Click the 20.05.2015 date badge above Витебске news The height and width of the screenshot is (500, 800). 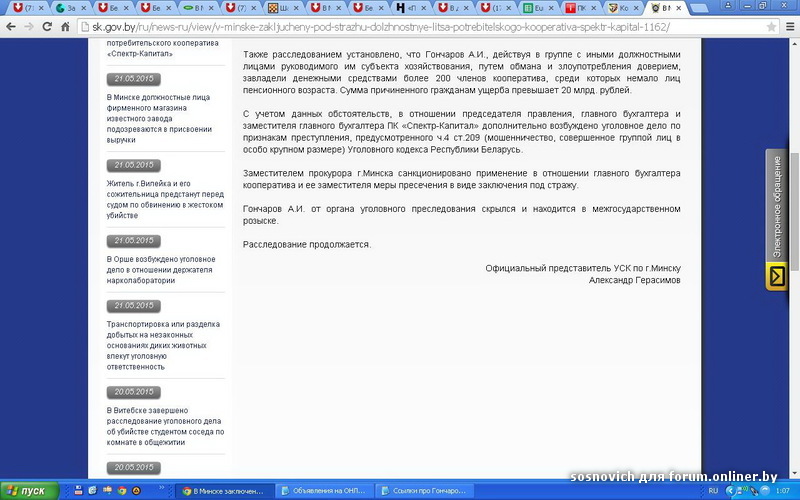click(x=134, y=392)
